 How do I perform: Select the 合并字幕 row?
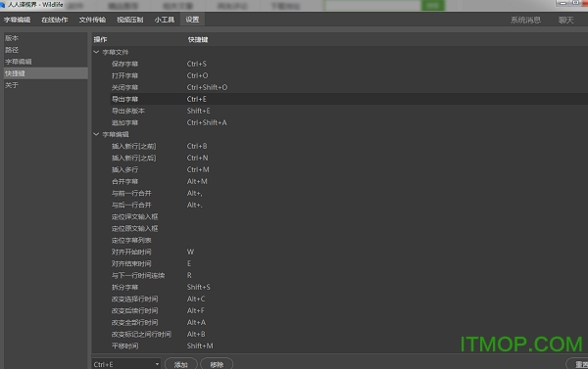[x=340, y=181]
